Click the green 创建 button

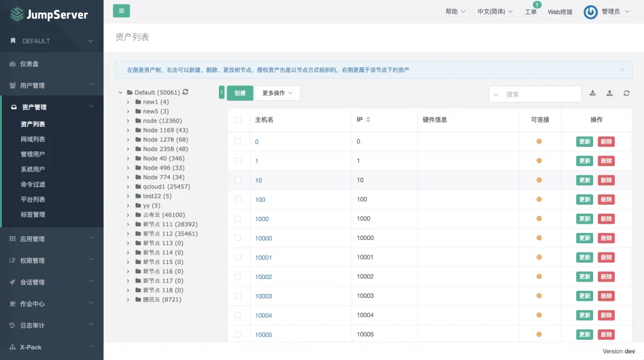click(240, 93)
